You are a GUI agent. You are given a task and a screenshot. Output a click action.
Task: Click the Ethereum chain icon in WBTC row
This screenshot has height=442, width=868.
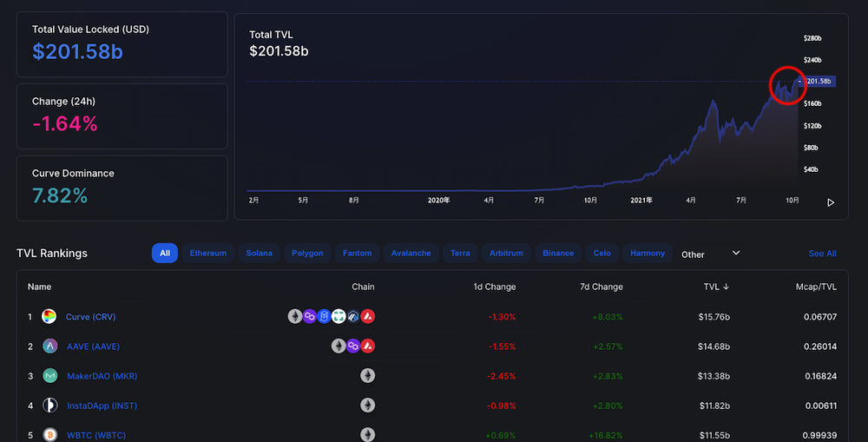367,435
